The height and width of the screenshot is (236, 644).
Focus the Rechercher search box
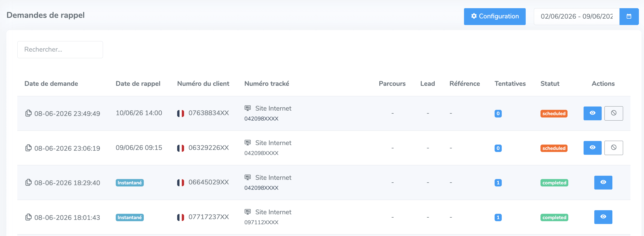[60, 50]
